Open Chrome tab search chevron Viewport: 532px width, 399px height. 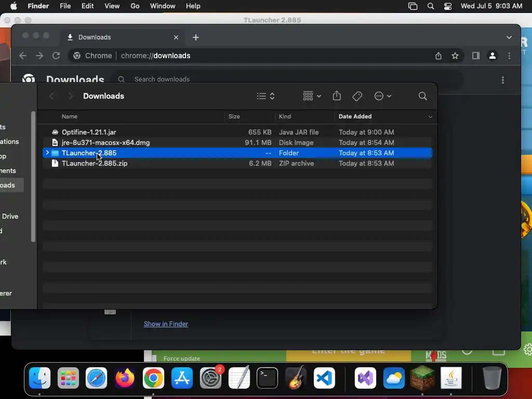[509, 37]
